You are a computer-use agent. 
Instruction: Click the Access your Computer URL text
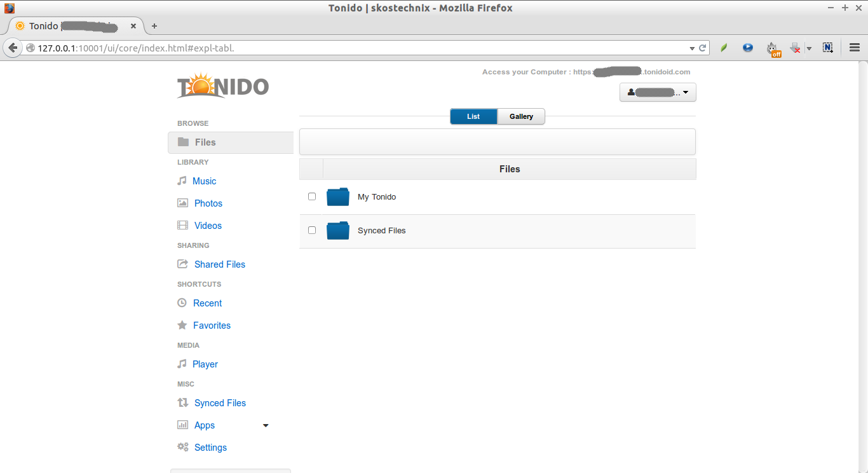pos(586,72)
